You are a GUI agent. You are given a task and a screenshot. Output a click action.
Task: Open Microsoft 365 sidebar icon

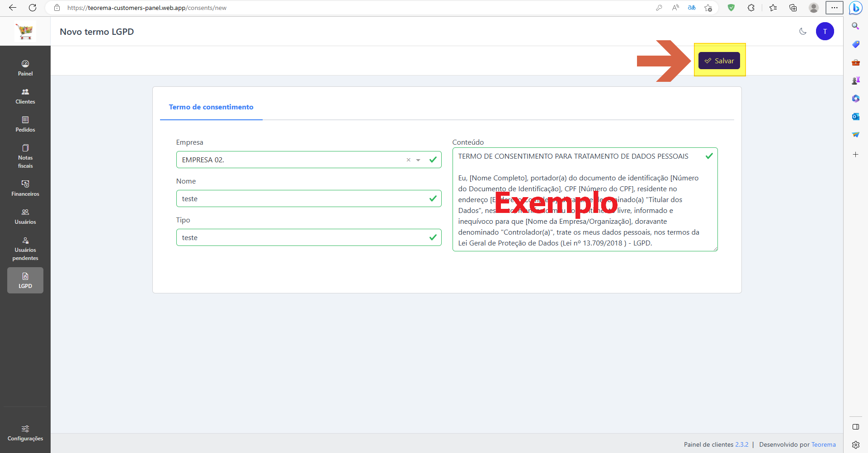point(855,99)
